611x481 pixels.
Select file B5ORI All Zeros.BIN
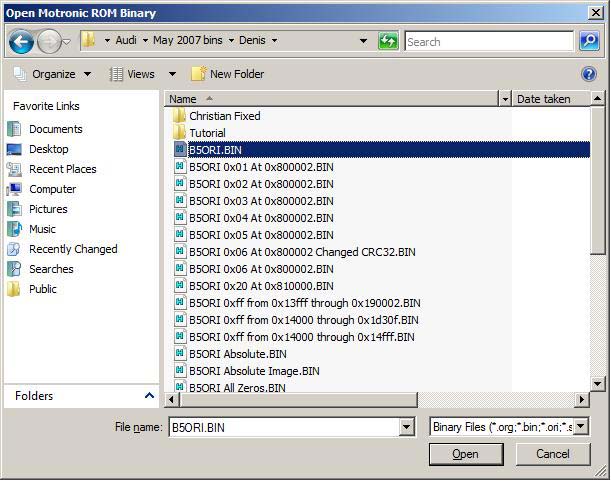coord(237,387)
